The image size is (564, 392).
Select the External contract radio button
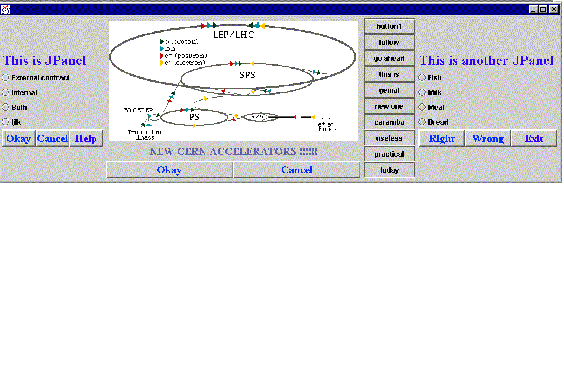(x=5, y=77)
